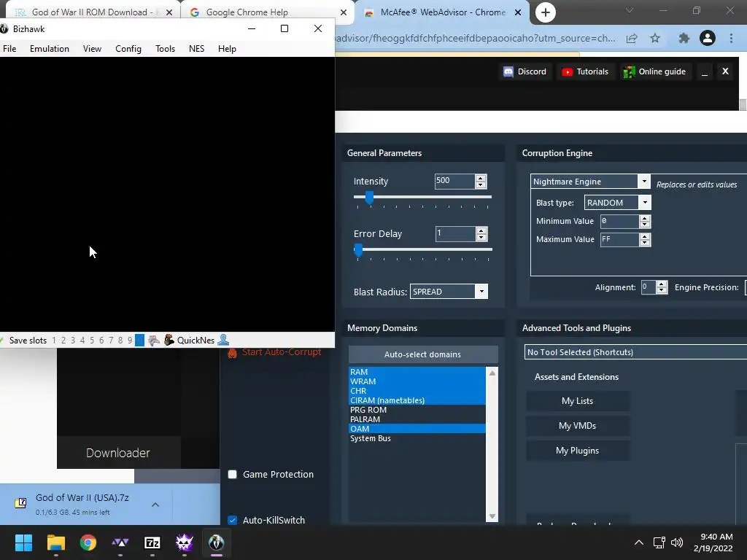Open My VMDs button

click(x=578, y=426)
